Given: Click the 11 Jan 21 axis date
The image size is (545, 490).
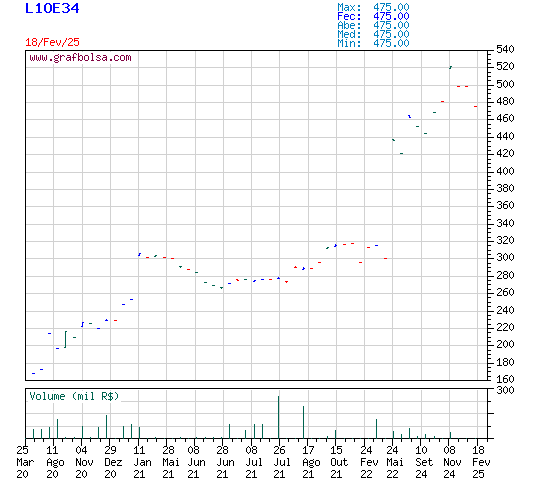Looking at the screenshot, I should 142,462.
